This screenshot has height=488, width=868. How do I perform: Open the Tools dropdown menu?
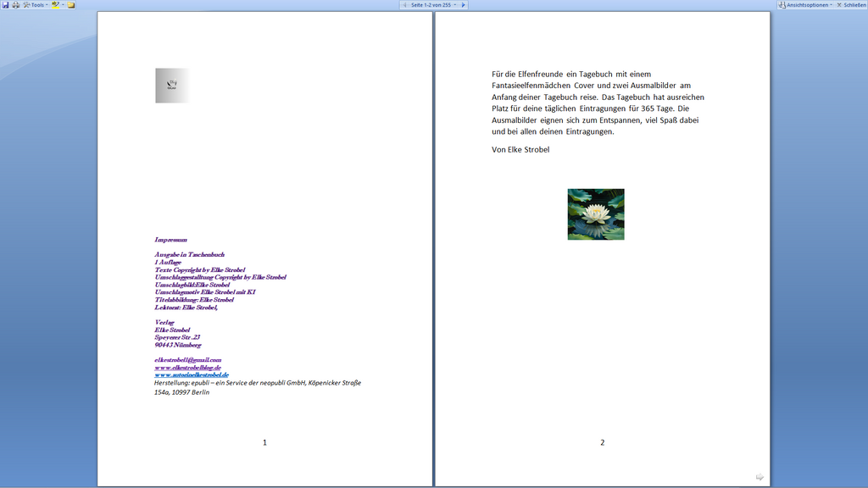point(36,4)
